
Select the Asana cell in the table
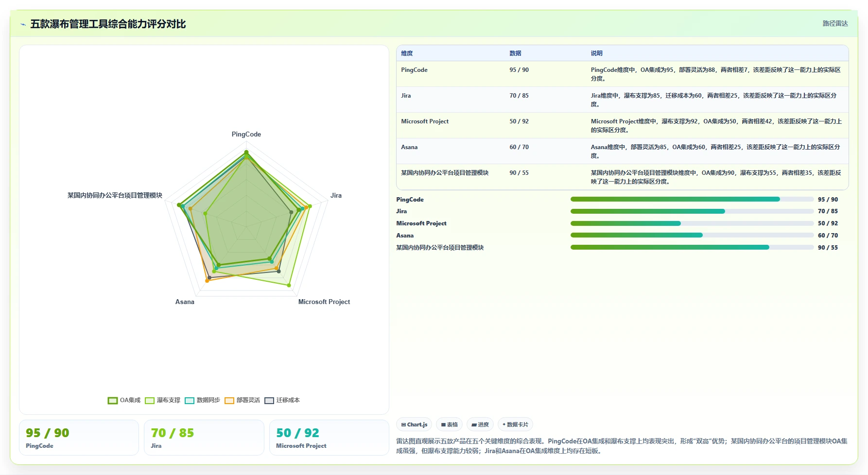coord(451,151)
